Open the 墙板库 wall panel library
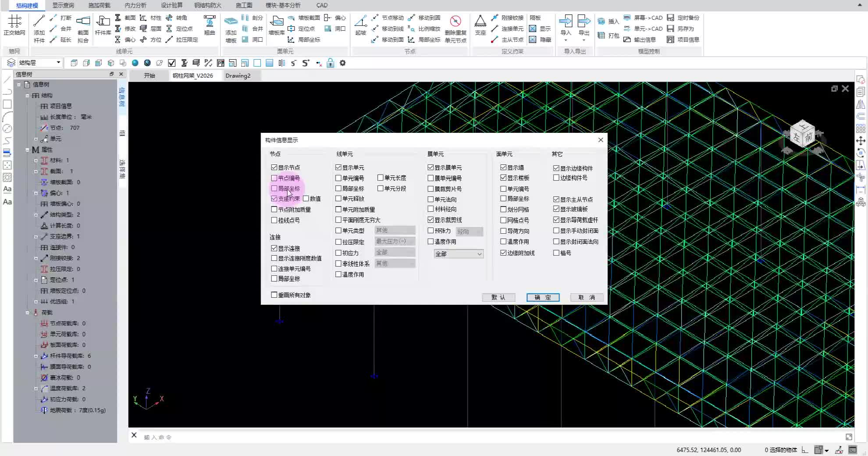 coord(276,22)
